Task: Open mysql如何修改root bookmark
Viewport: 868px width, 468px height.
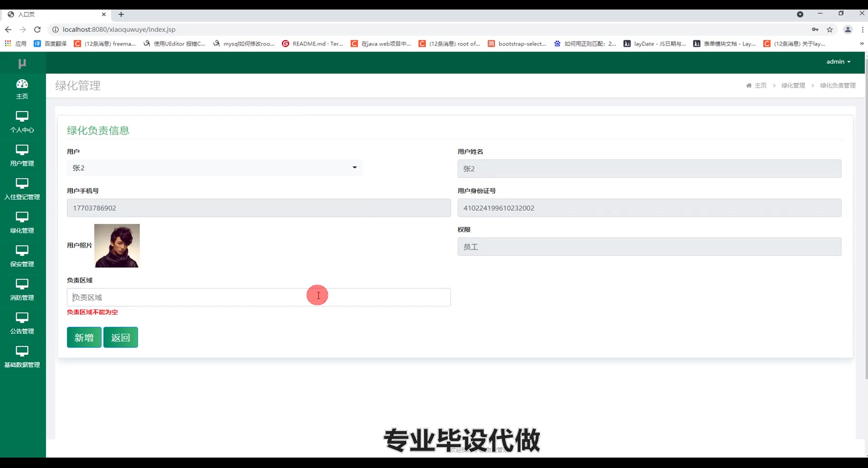Action: [244, 44]
